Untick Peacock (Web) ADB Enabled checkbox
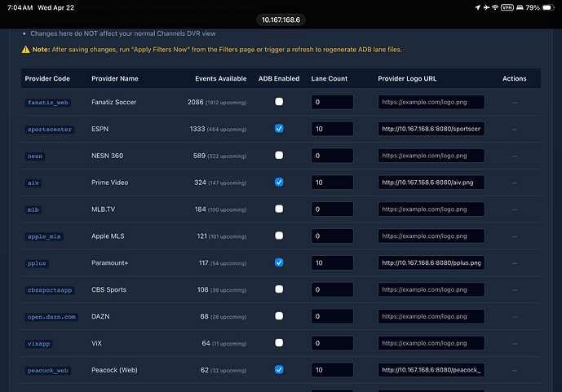 [x=279, y=369]
